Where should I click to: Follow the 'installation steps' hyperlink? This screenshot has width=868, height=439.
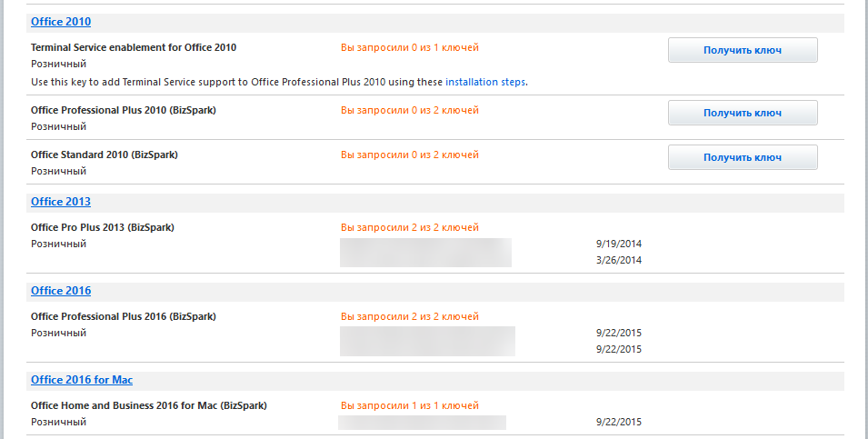(485, 82)
